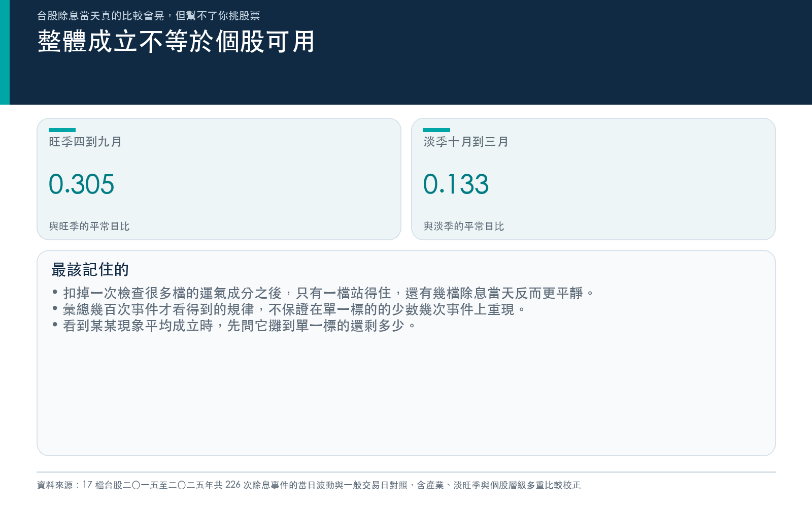
Task: Click the caption 與旺季的平常日比
Action: pos(89,226)
